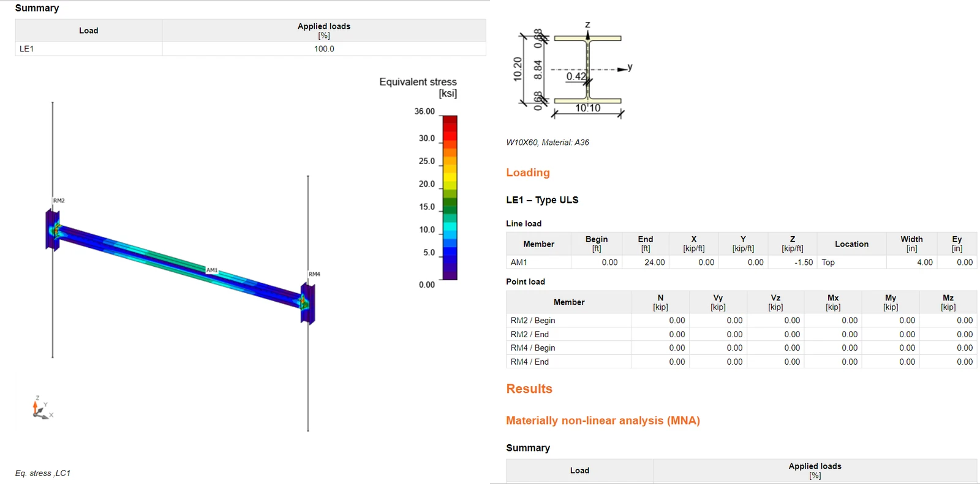Click the orange 'Results' heading
The image size is (980, 484).
click(x=529, y=389)
